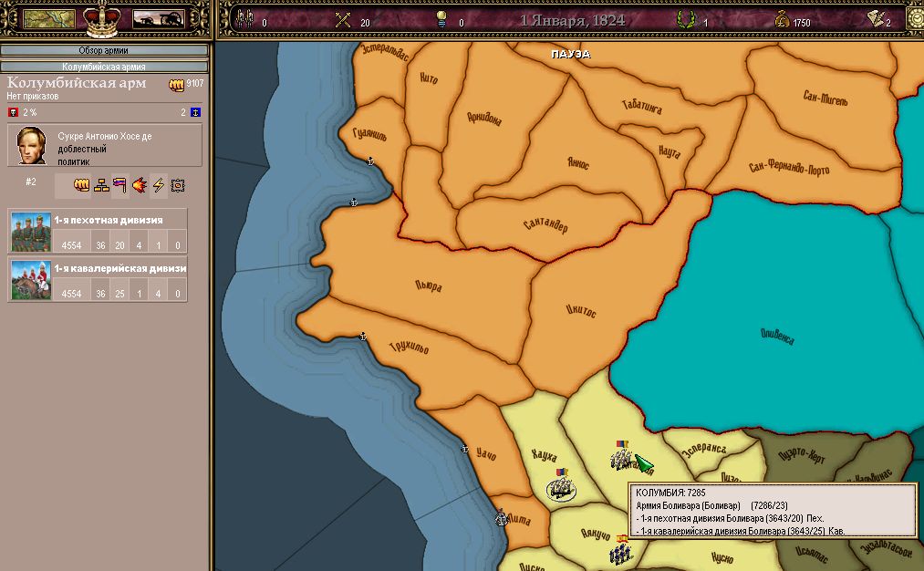Click the square target icon

click(177, 185)
